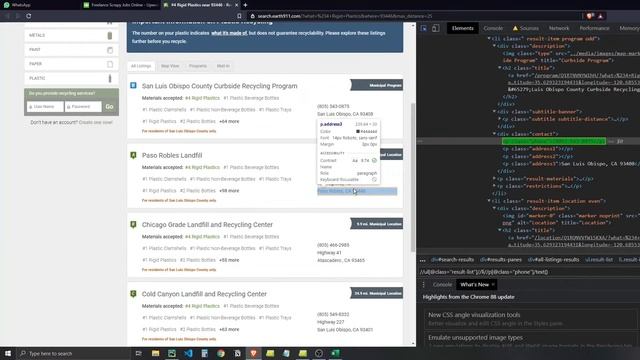Collapse the div subtitle-banner node
Screen dimensions: 640x360
click(494, 111)
